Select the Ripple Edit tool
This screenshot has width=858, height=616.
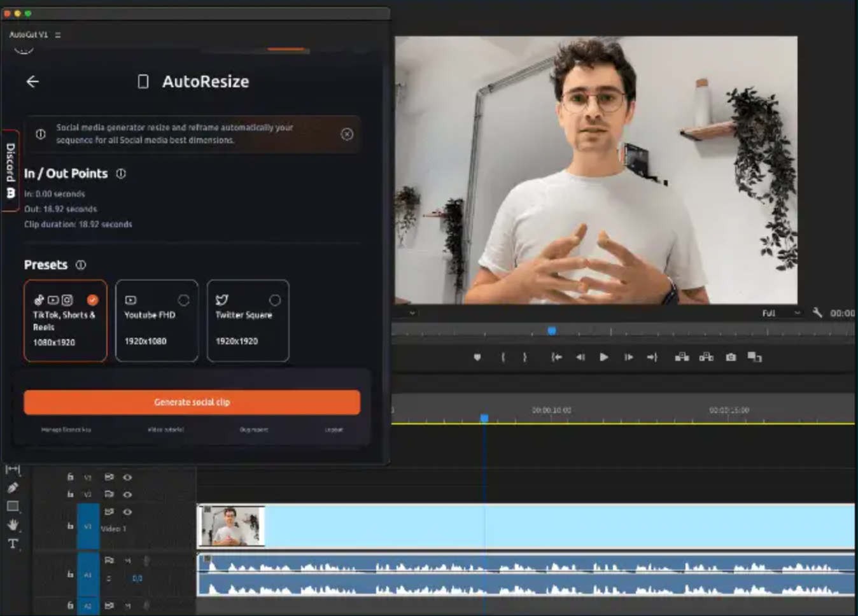[13, 468]
